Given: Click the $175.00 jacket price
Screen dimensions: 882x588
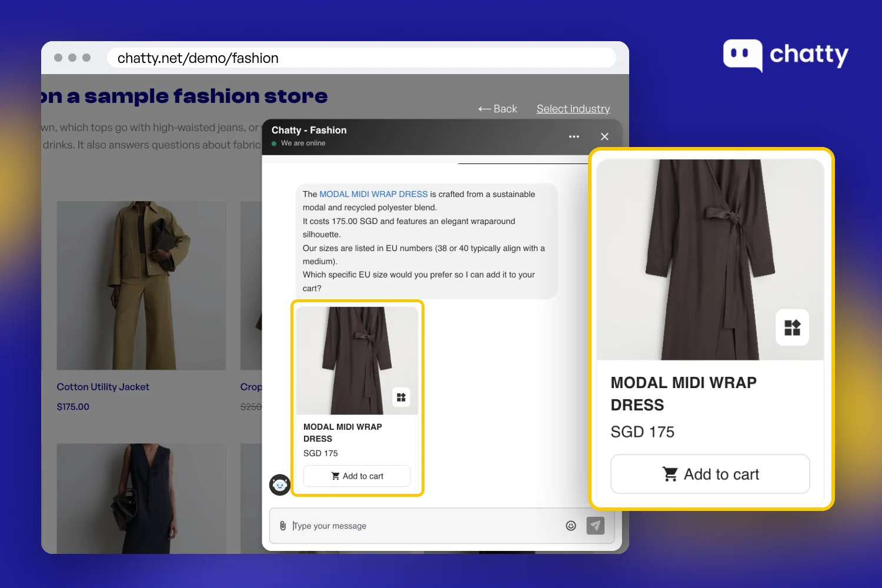Looking at the screenshot, I should pyautogui.click(x=73, y=407).
